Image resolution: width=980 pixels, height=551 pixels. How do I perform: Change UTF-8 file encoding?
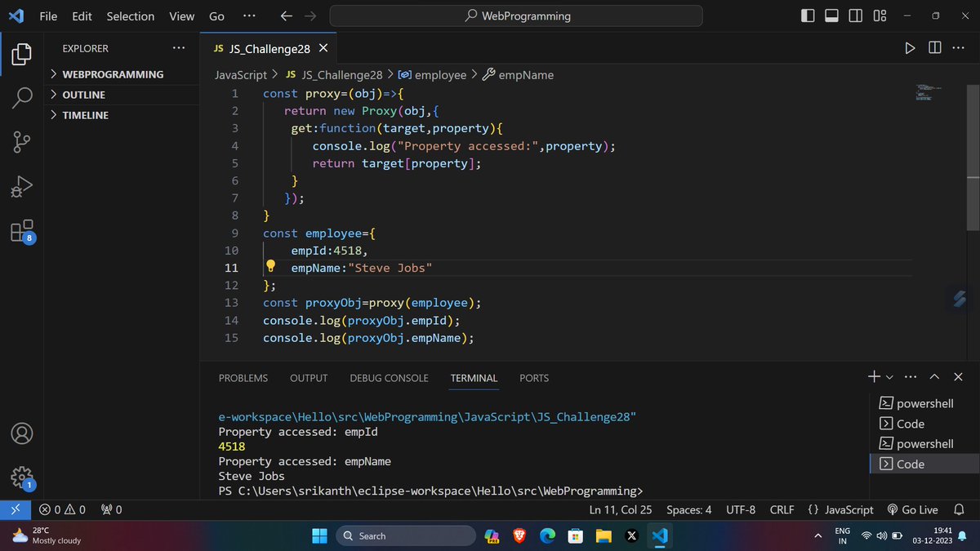(741, 509)
